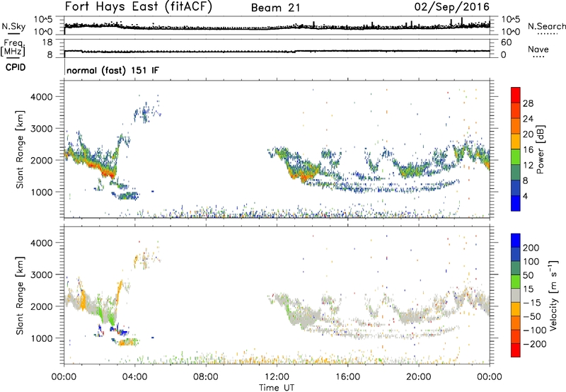
Task: Click the velocity panel 'Slant Range [km]' label
Action: (20, 296)
